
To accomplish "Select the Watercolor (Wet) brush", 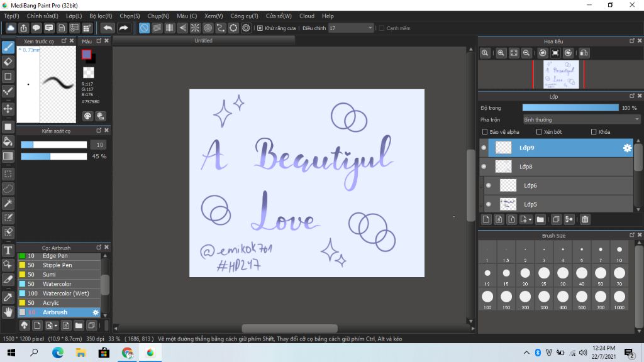I will pyautogui.click(x=58, y=293).
